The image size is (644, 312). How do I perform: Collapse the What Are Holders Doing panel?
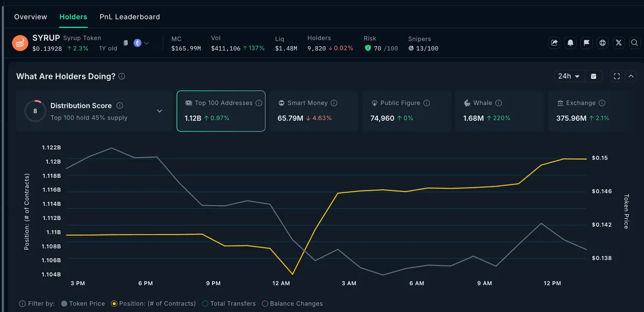(x=631, y=77)
